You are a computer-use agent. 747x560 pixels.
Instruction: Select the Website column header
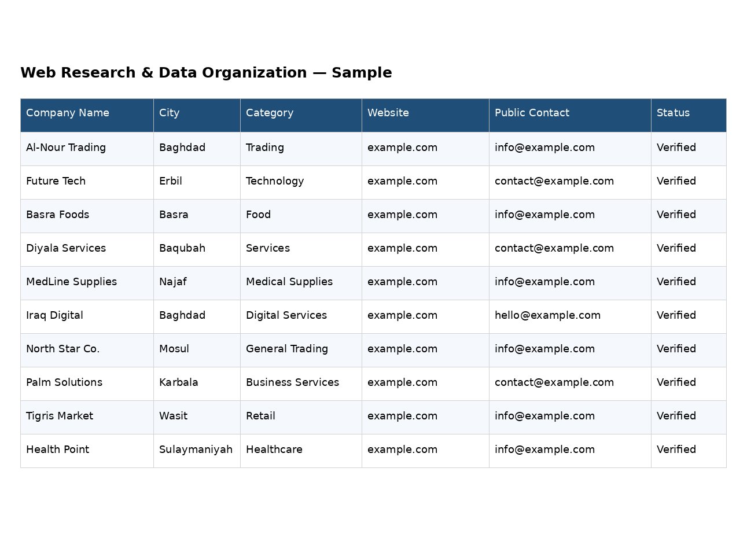[x=425, y=115]
